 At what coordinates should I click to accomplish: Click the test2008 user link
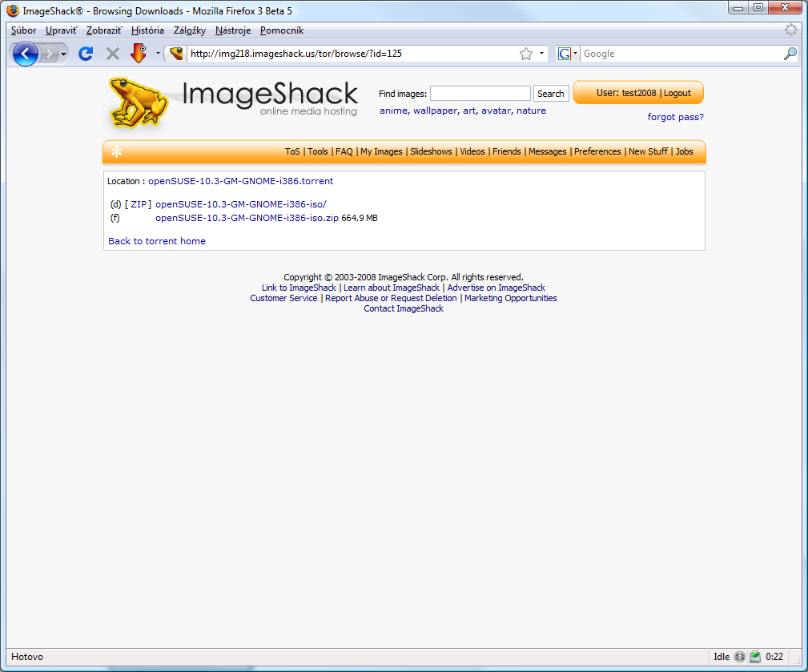[639, 93]
